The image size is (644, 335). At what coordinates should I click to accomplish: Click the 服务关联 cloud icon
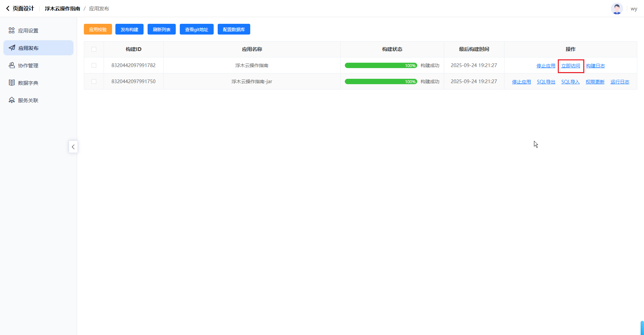click(x=12, y=100)
